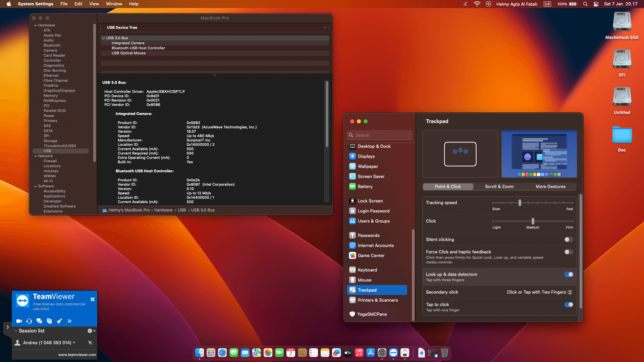This screenshot has height=362, width=644.
Task: Open the File menu
Action: (64, 4)
